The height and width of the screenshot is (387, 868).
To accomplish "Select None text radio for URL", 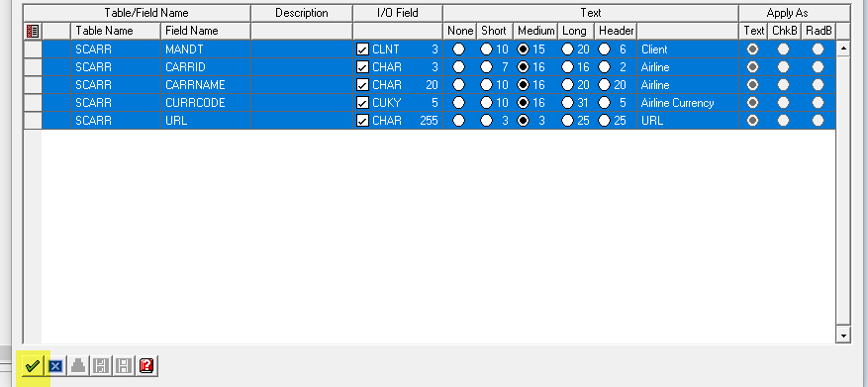I will tap(458, 120).
